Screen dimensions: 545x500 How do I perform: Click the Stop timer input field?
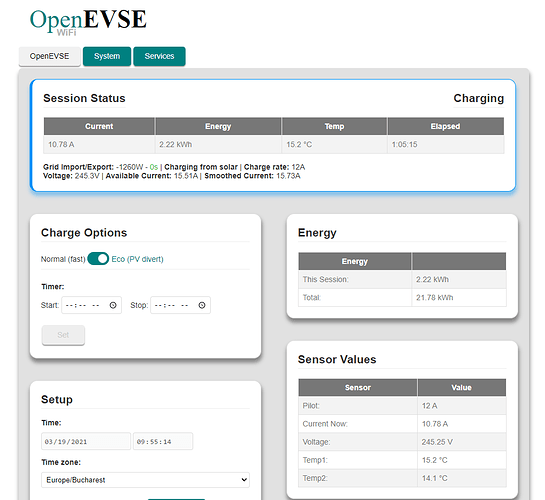tap(180, 305)
